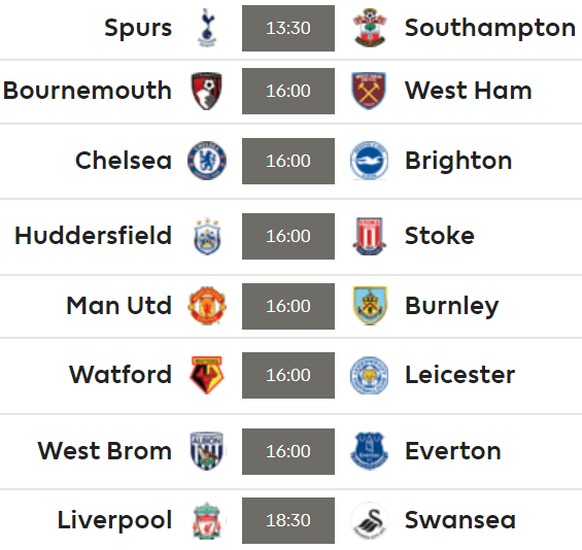Open the West Ham crossed-hammers crest
Viewport: 582px width, 550px height.
pyautogui.click(x=369, y=91)
